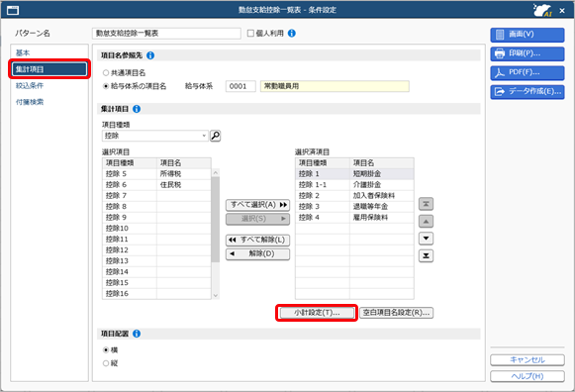Screen dimensions: 575x392
Task: Select row 控除 6 住民税
Action: coord(156,185)
